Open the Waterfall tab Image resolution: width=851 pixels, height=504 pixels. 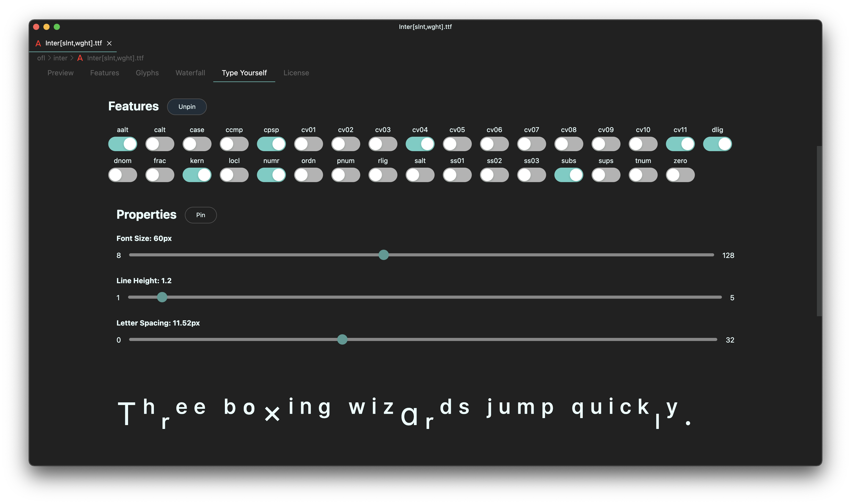point(190,73)
